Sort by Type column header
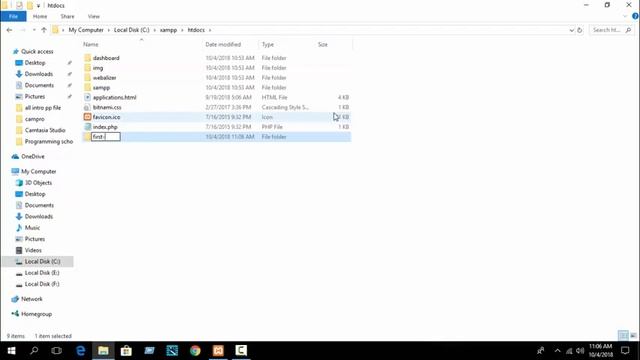640x360 pixels. coord(268,44)
